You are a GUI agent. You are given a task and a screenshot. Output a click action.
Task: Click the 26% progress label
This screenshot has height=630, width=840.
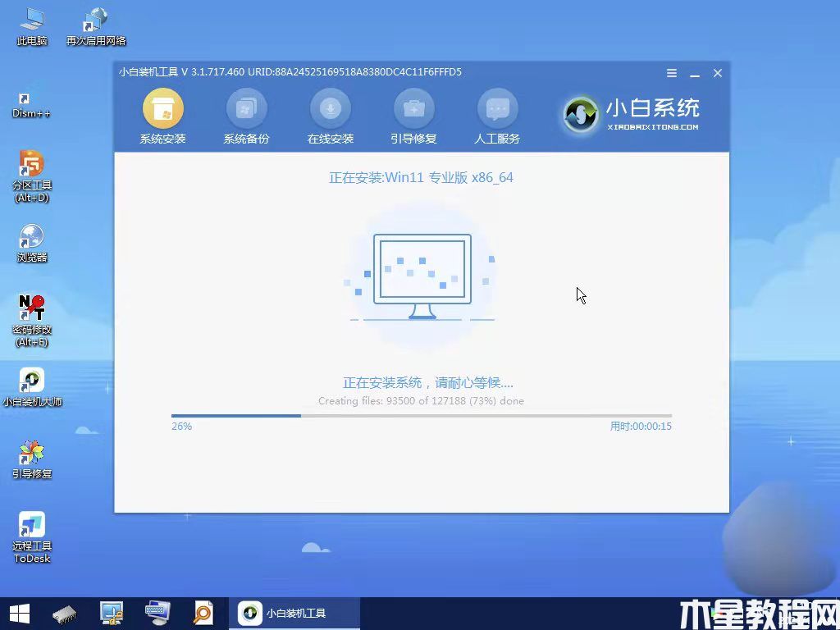point(181,426)
